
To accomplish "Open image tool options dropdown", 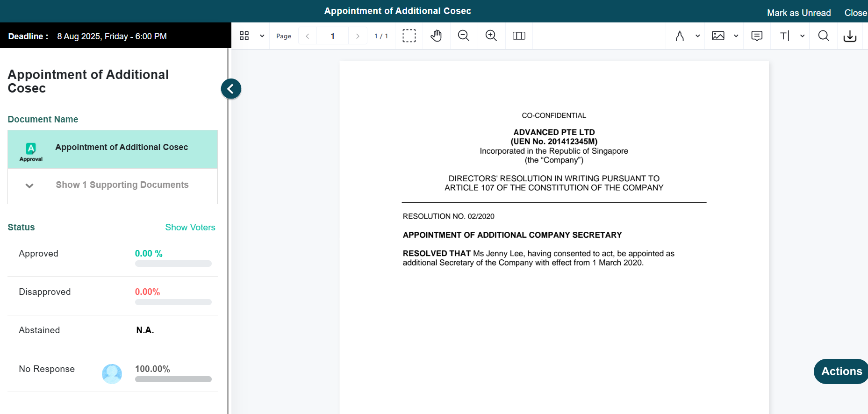I will point(736,36).
